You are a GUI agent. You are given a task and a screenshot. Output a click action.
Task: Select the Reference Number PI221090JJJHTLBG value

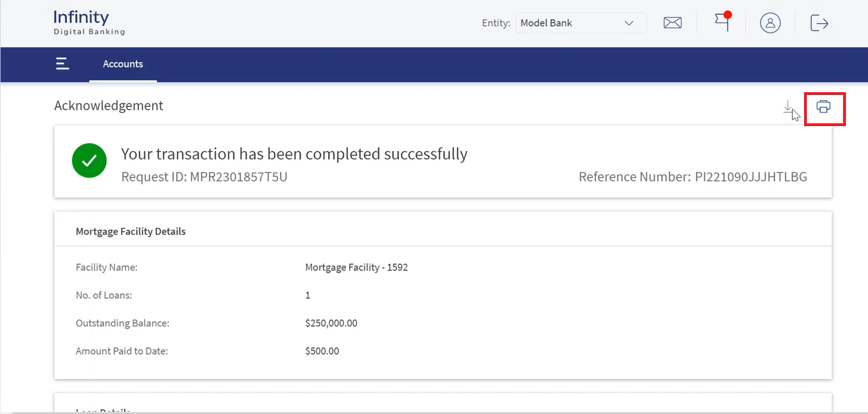751,177
